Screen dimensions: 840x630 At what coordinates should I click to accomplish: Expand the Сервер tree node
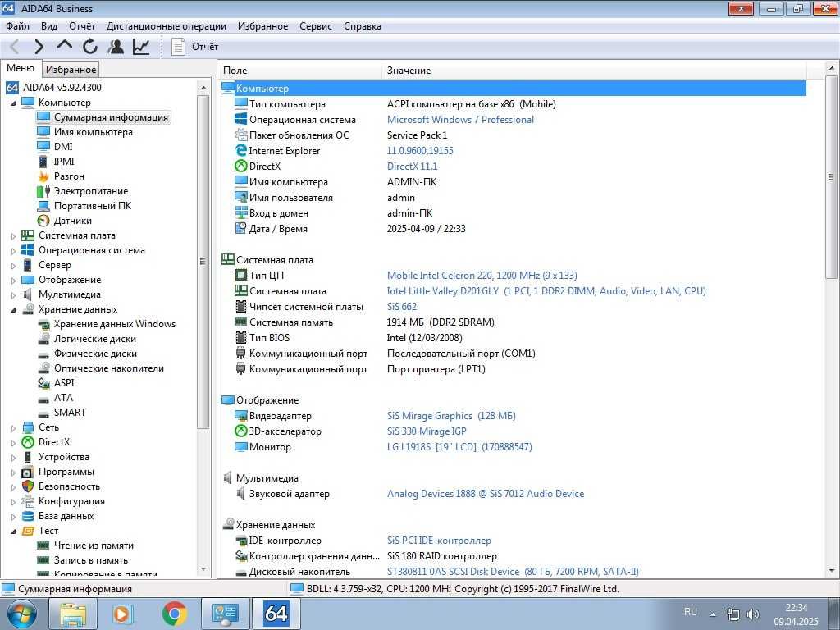click(13, 265)
